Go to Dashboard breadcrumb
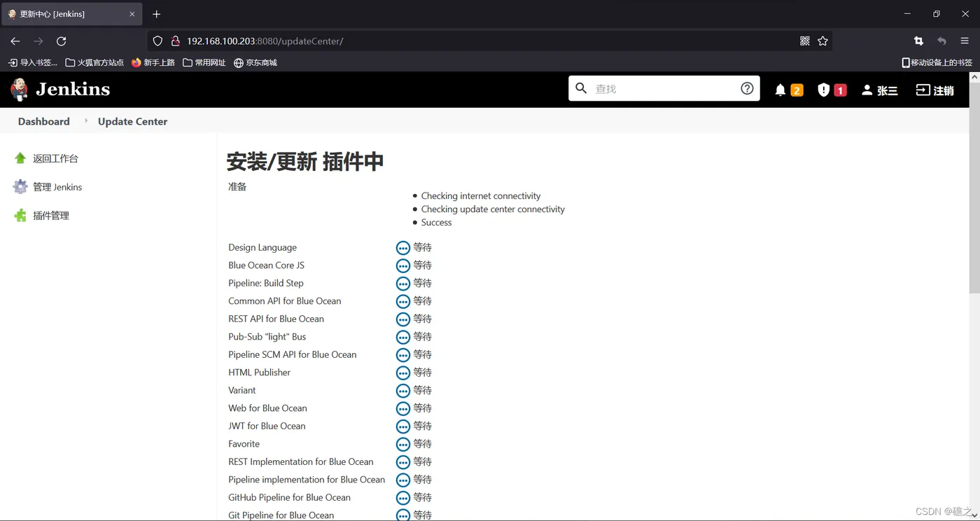The height and width of the screenshot is (521, 980). click(43, 121)
